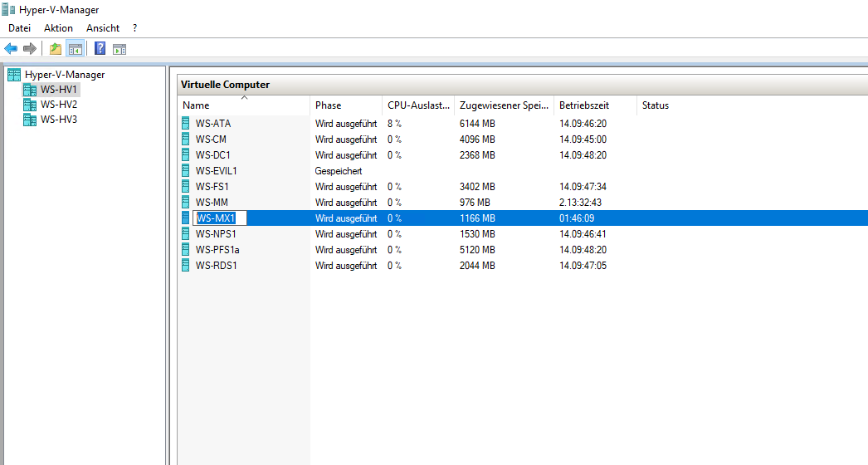Click the WS-HV1 server icon in tree
This screenshot has width=868, height=465.
(x=30, y=89)
